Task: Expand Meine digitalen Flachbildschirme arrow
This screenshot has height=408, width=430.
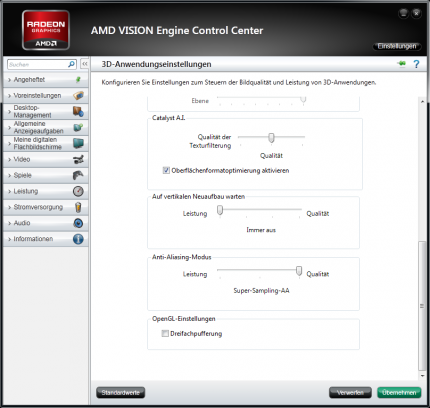Action: tap(9, 144)
